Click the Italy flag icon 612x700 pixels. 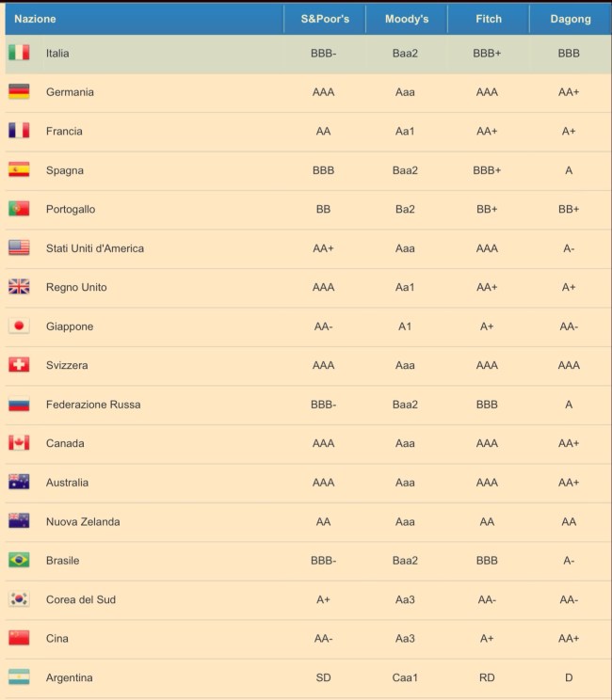[19, 54]
